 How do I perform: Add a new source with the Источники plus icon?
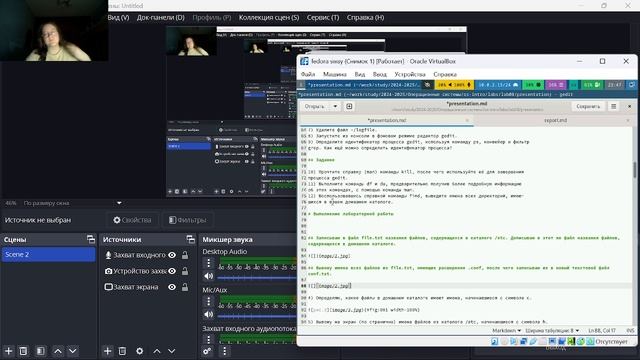107,351
